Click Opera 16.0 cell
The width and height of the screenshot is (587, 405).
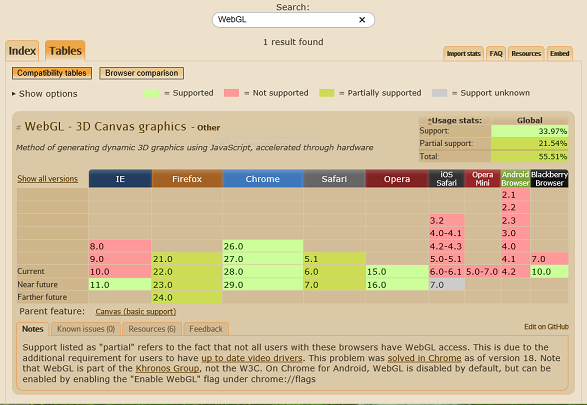(x=397, y=284)
